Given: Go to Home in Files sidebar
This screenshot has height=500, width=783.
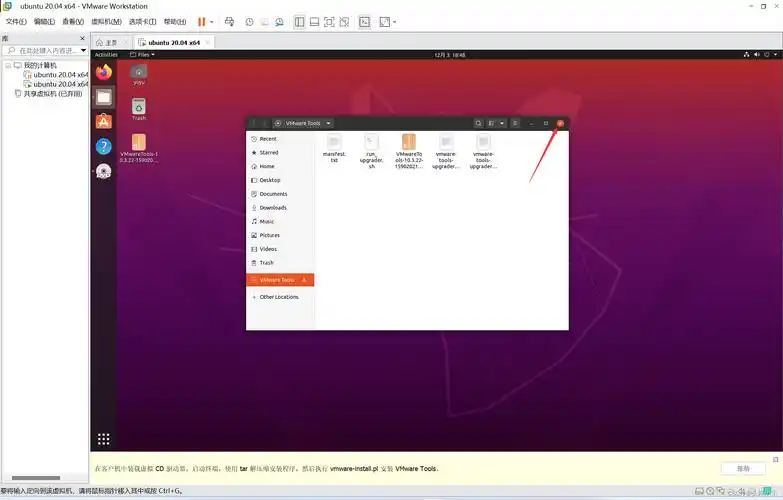Looking at the screenshot, I should click(x=280, y=166).
